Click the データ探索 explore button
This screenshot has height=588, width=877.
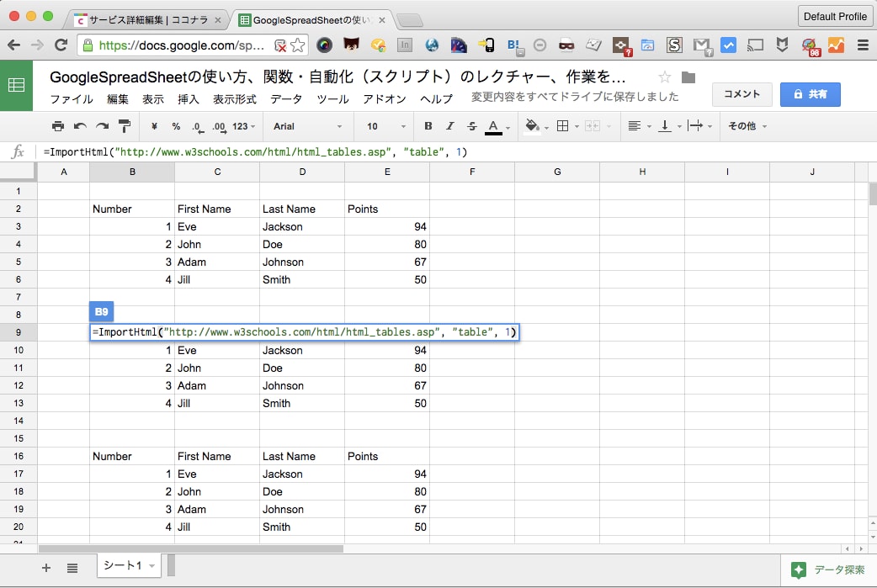click(x=828, y=569)
